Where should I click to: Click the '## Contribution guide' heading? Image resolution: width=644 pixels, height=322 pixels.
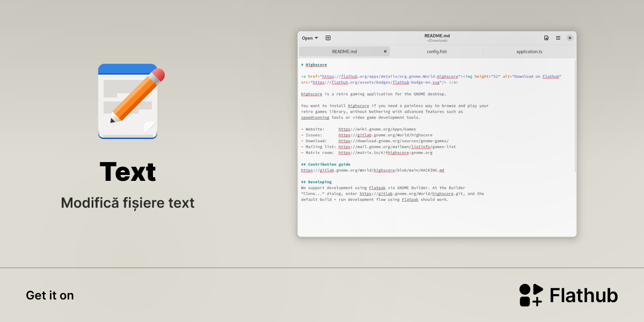326,164
